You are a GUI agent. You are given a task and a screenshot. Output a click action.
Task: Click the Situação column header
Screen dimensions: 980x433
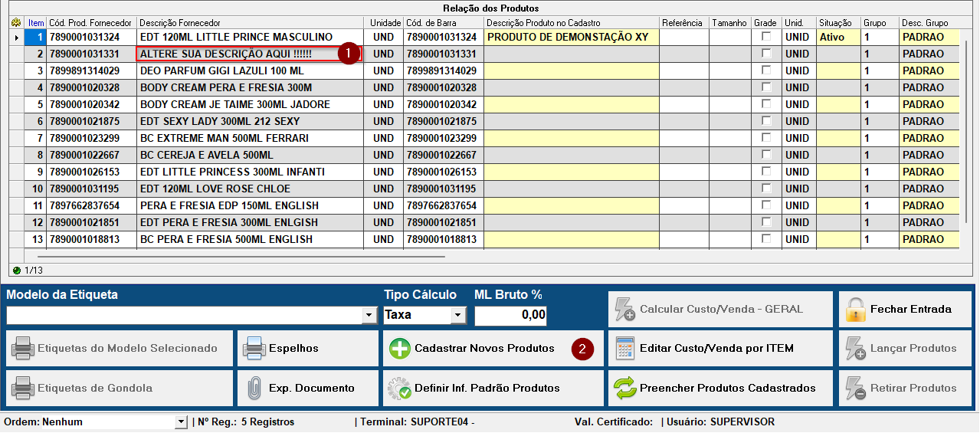tap(837, 23)
